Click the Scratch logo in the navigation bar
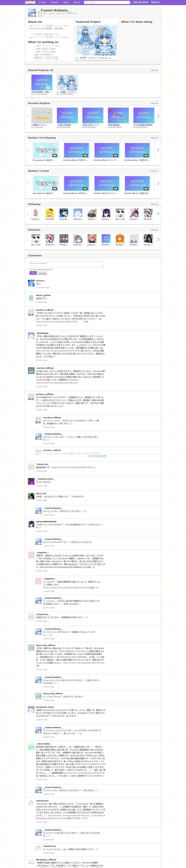186x868 pixels. point(30,2)
